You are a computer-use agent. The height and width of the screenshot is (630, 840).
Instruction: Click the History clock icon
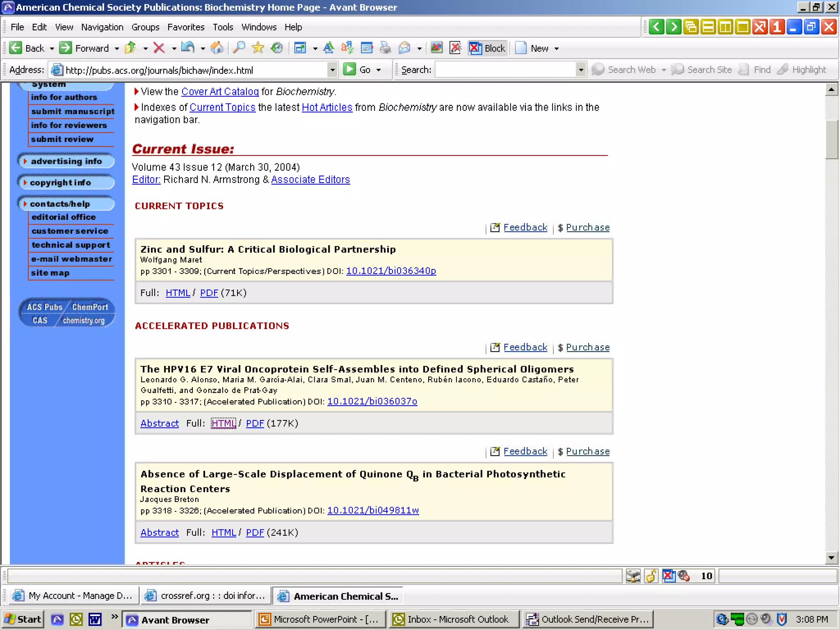point(277,48)
